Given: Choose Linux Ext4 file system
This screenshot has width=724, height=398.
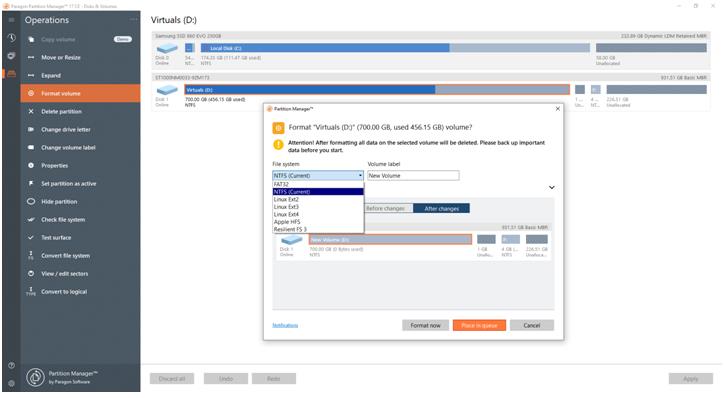Looking at the screenshot, I should (318, 214).
